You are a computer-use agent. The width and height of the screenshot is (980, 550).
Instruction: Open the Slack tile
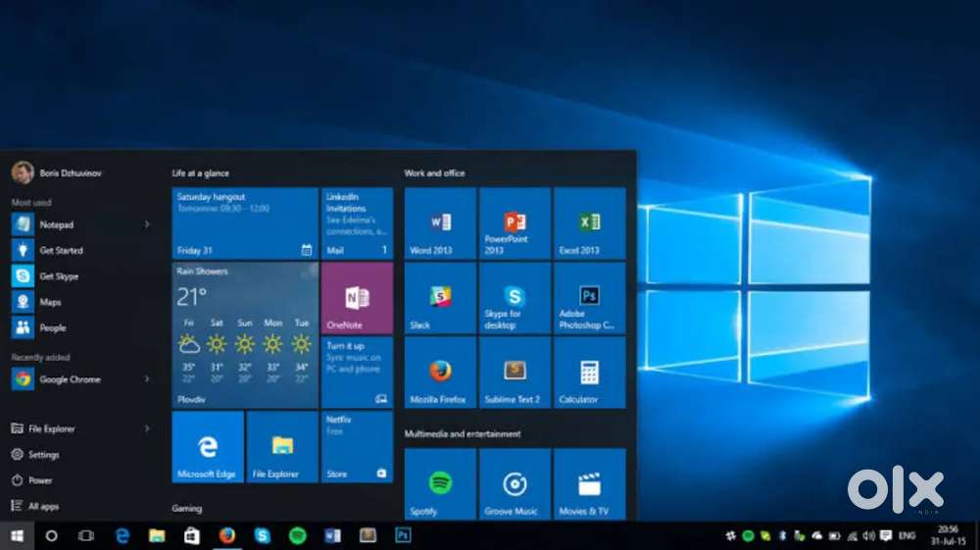click(440, 297)
